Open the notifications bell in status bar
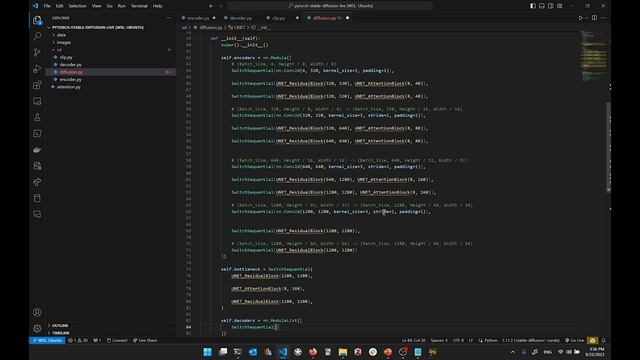This screenshot has height=360, width=640. point(603,340)
